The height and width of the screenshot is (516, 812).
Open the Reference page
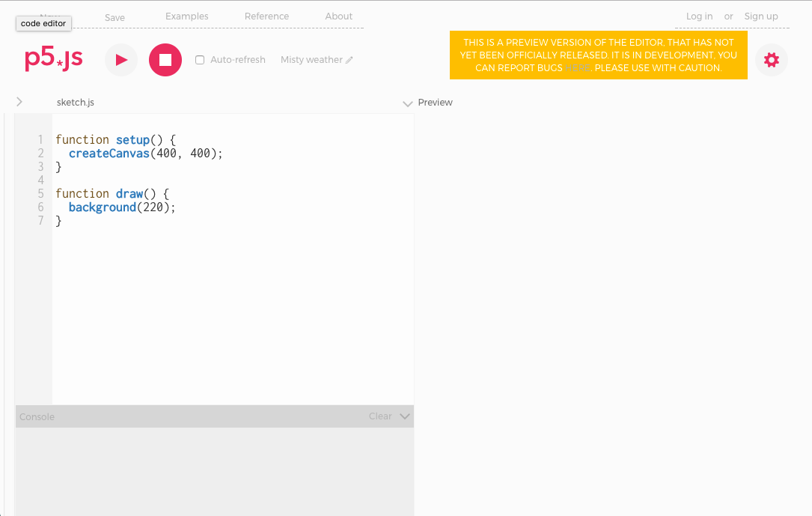point(266,16)
